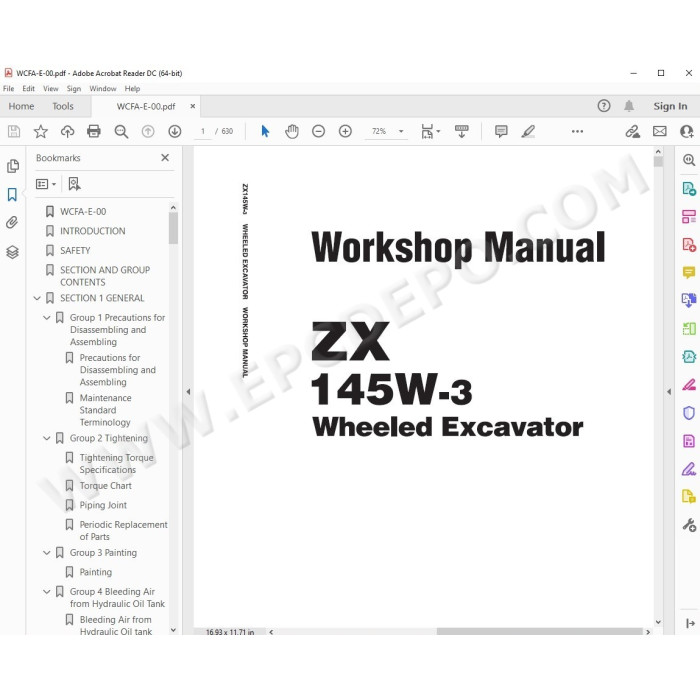
Task: Open the Torque Chart bookmark
Action: tap(105, 486)
